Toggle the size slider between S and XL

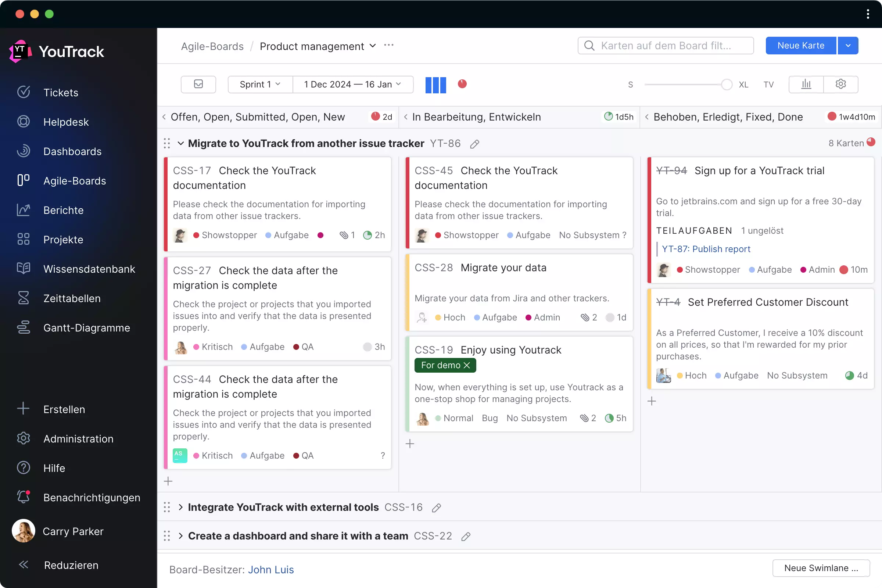727,84
